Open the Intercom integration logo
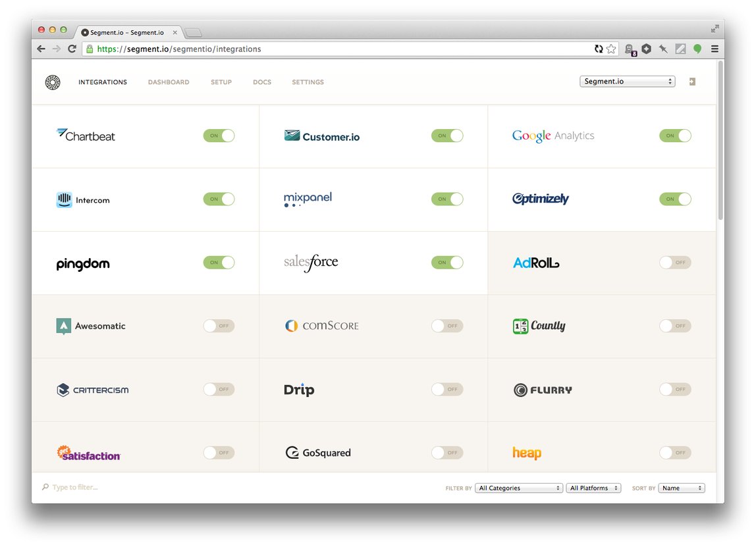The width and height of the screenshot is (756, 547). (83, 199)
